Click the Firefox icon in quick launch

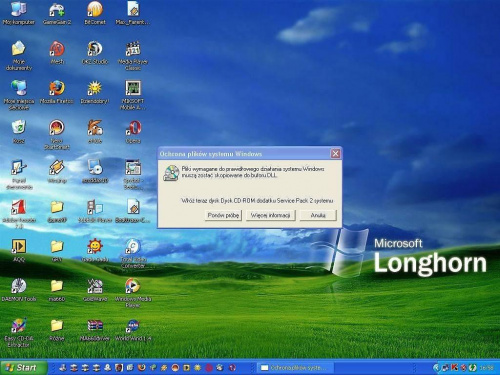click(141, 368)
